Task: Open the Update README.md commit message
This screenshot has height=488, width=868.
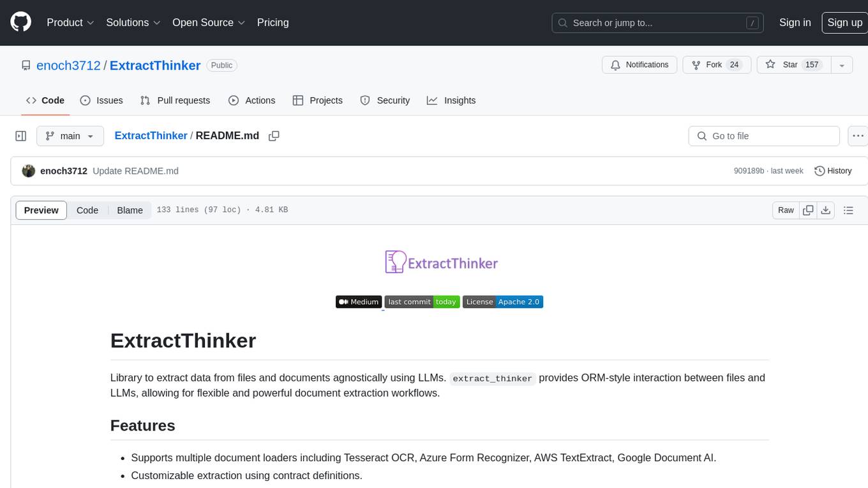Action: pyautogui.click(x=135, y=171)
